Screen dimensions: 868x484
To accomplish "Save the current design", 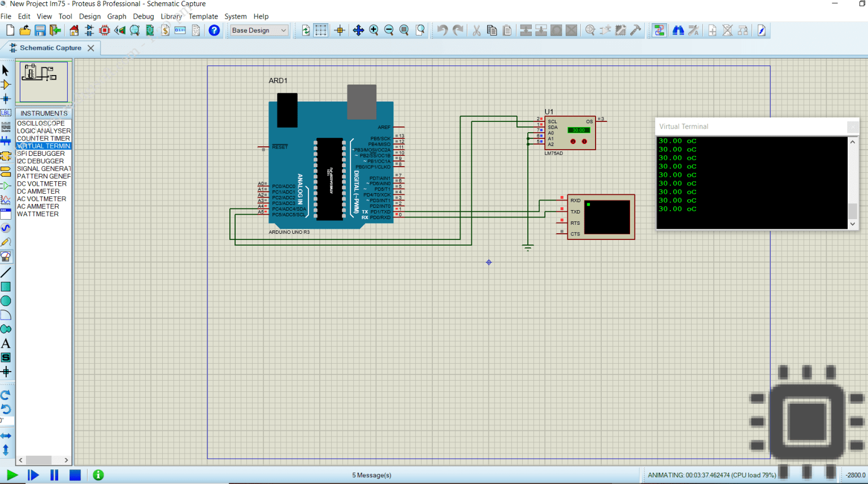I will [40, 30].
